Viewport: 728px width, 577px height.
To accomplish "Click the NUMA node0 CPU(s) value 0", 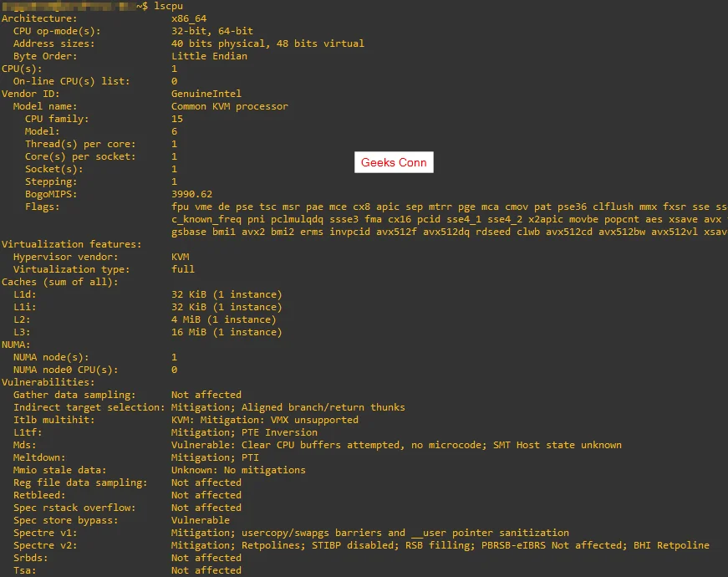I will 174,370.
